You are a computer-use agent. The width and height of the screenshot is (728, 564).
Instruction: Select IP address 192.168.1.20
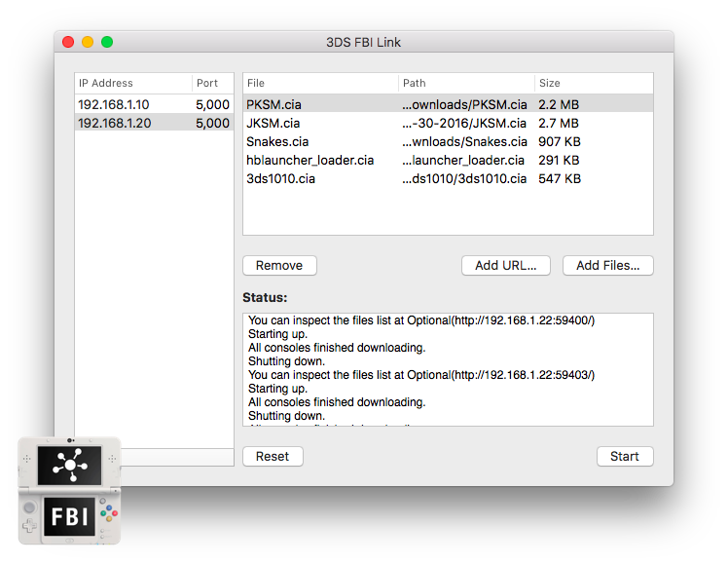[114, 123]
